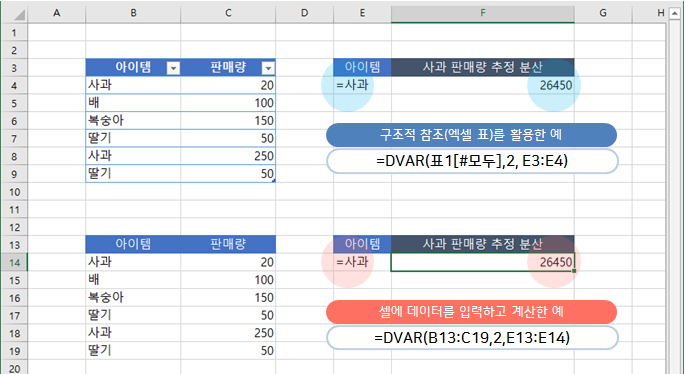Click cell B6 containing 복숭아
Image resolution: width=685 pixels, height=374 pixels.
[133, 121]
